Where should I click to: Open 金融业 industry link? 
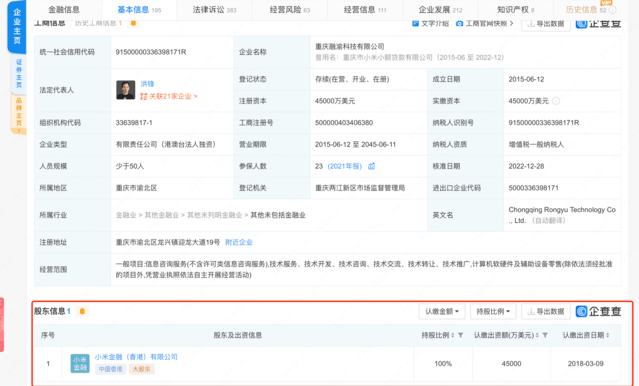click(x=126, y=215)
